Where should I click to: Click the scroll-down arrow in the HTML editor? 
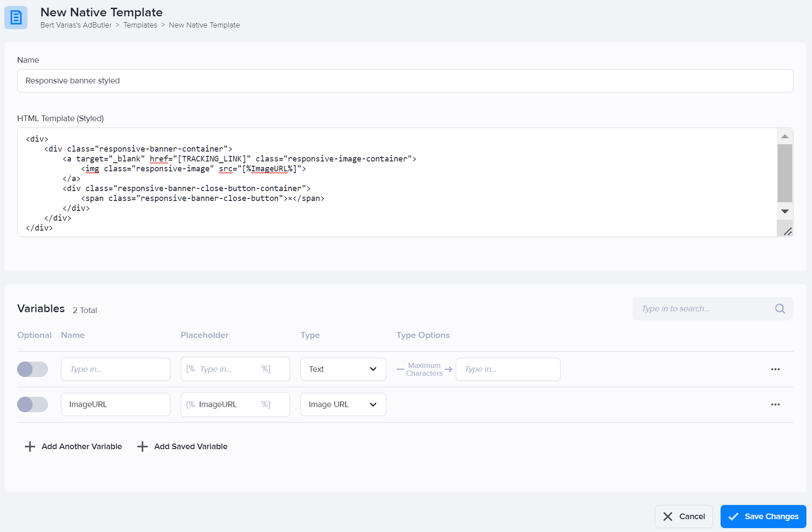tap(785, 211)
